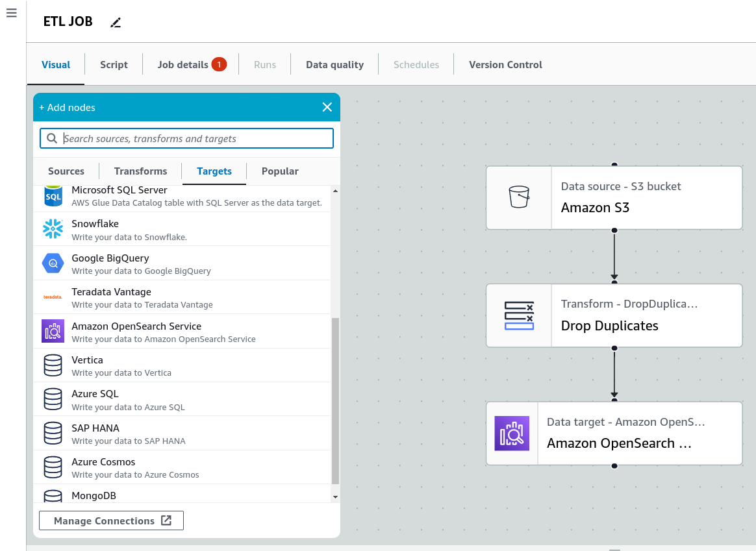The height and width of the screenshot is (551, 756).
Task: Select the Vertica database icon
Action: (53, 365)
